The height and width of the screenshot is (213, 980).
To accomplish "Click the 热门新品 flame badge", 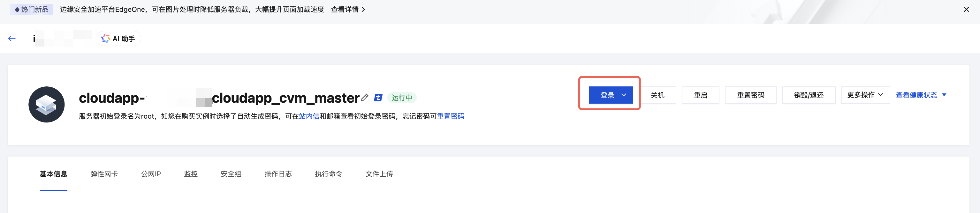I will pyautogui.click(x=32, y=10).
